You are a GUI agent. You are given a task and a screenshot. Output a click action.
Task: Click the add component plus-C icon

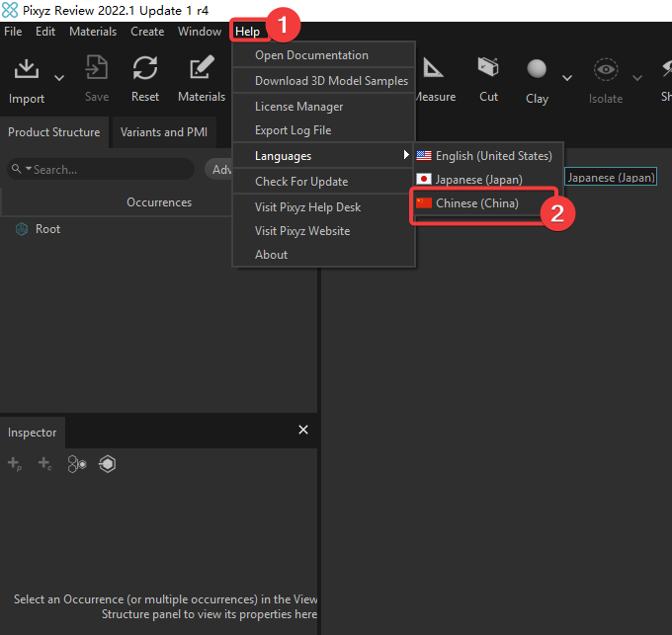click(x=45, y=464)
